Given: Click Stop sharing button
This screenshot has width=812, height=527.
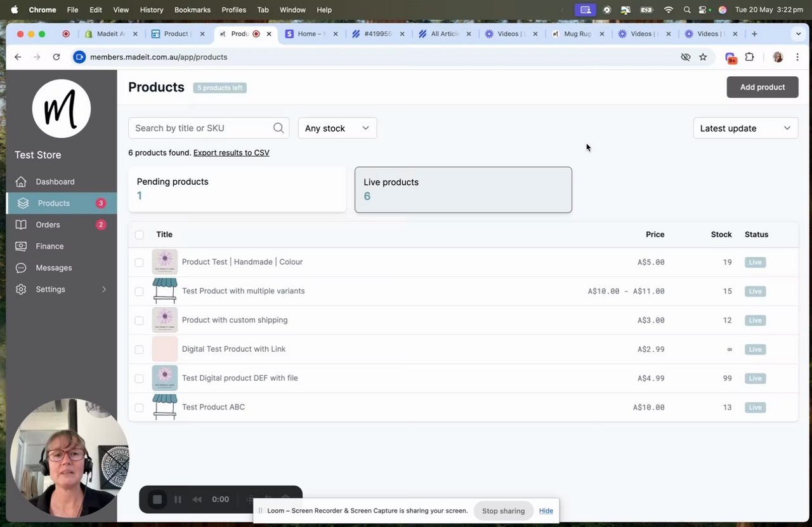Looking at the screenshot, I should (503, 510).
